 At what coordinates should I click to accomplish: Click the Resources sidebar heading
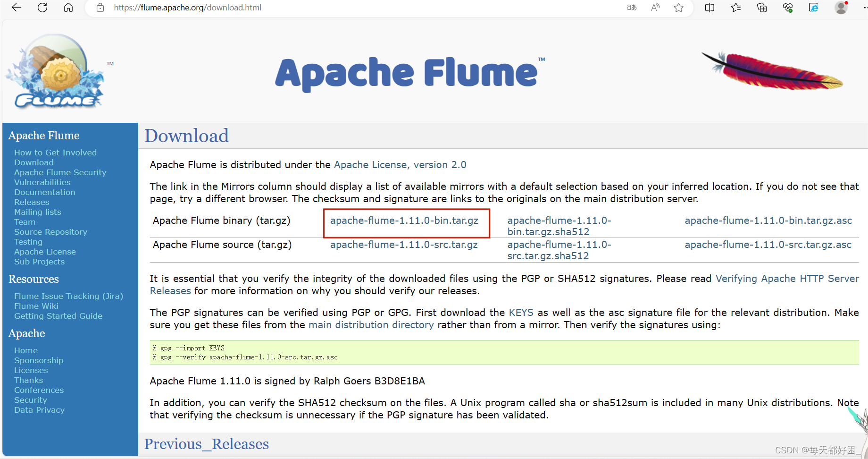[33, 279]
